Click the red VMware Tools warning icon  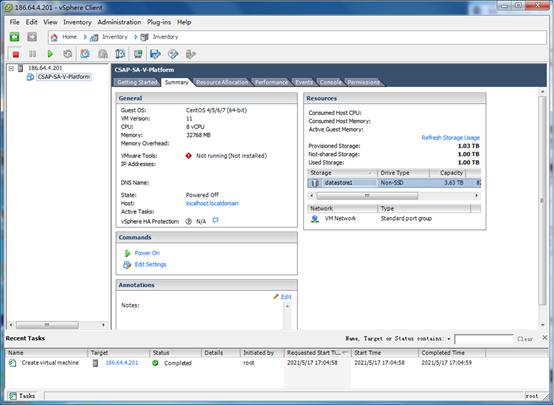pos(189,156)
